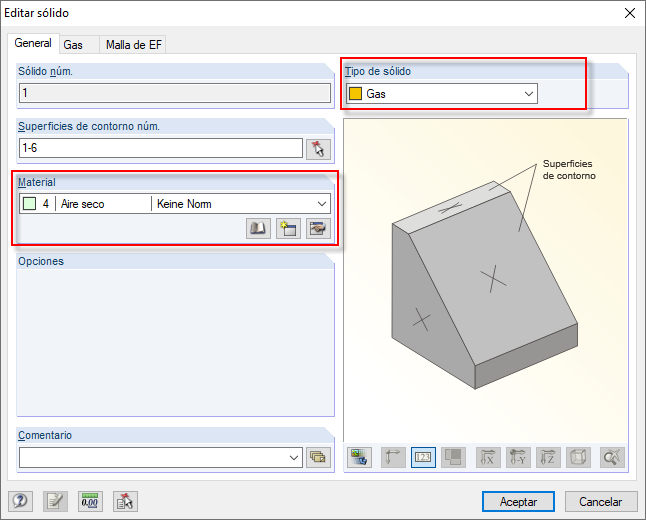Open help with the question mark icon
The height and width of the screenshot is (520, 646).
tap(20, 501)
